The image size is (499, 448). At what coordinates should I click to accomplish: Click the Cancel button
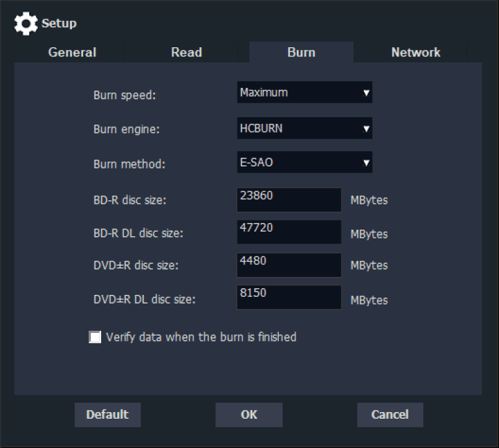pyautogui.click(x=390, y=415)
